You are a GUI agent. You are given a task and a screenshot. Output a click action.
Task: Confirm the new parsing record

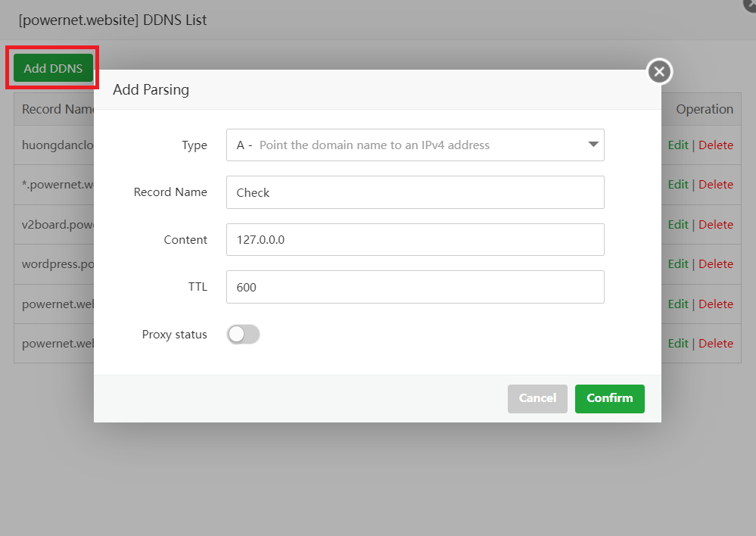[609, 398]
